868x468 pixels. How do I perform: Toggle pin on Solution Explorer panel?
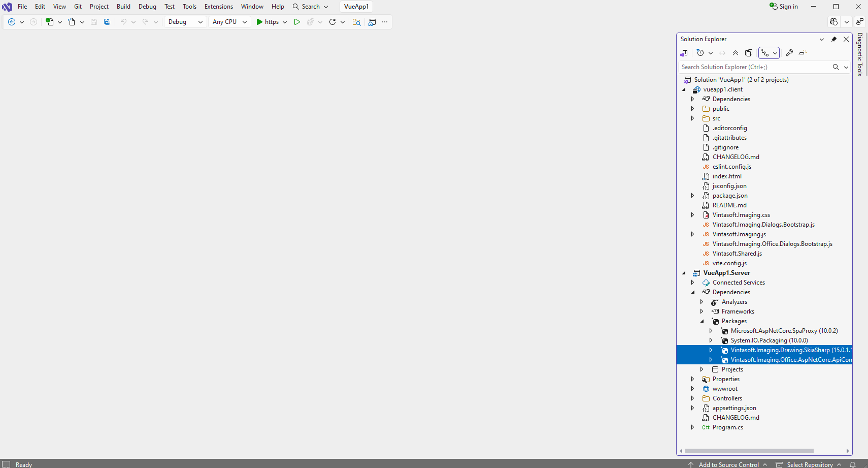(x=834, y=39)
